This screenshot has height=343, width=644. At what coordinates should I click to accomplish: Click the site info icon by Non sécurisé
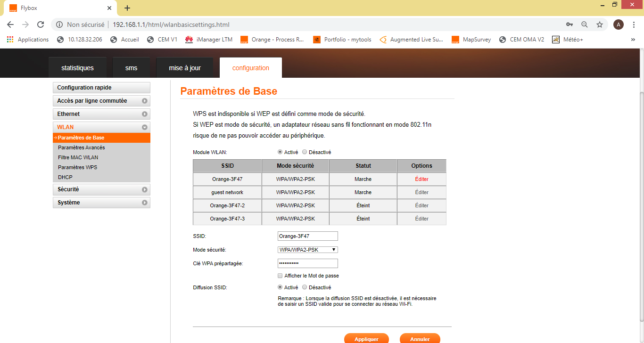click(59, 24)
